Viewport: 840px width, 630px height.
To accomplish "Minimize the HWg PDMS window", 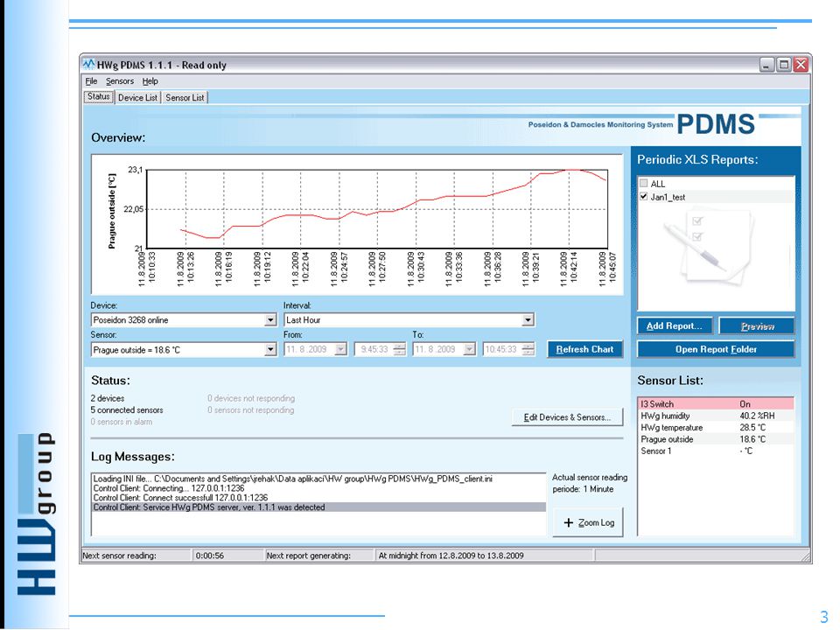I will [x=766, y=65].
